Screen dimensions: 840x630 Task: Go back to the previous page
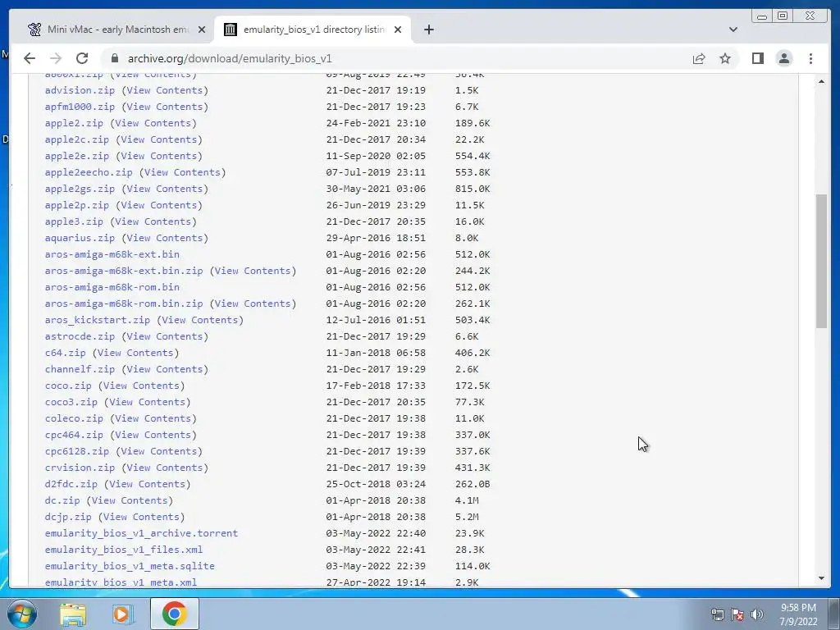tap(30, 58)
